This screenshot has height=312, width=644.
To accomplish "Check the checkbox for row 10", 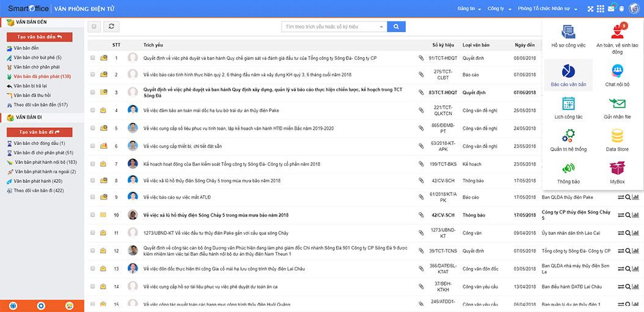I will [x=92, y=215].
